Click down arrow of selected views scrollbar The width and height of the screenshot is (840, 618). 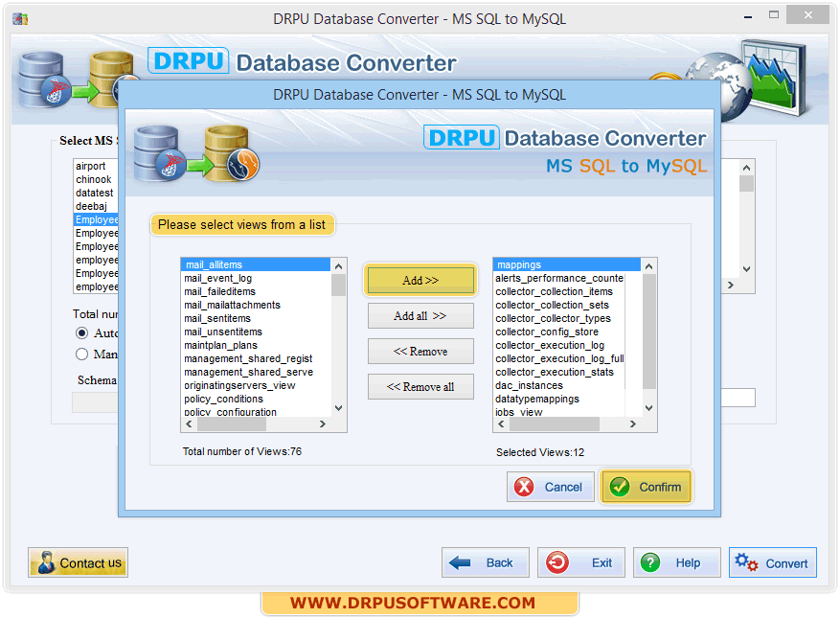(648, 408)
